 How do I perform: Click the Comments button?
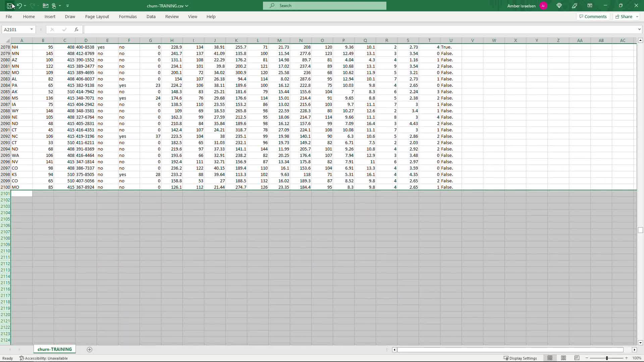593,16
